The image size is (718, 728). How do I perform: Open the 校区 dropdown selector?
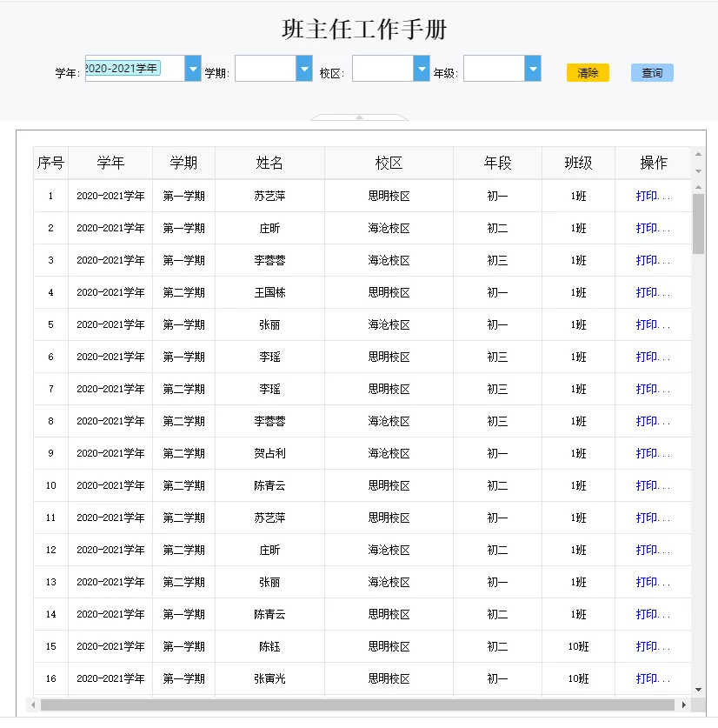pos(422,69)
